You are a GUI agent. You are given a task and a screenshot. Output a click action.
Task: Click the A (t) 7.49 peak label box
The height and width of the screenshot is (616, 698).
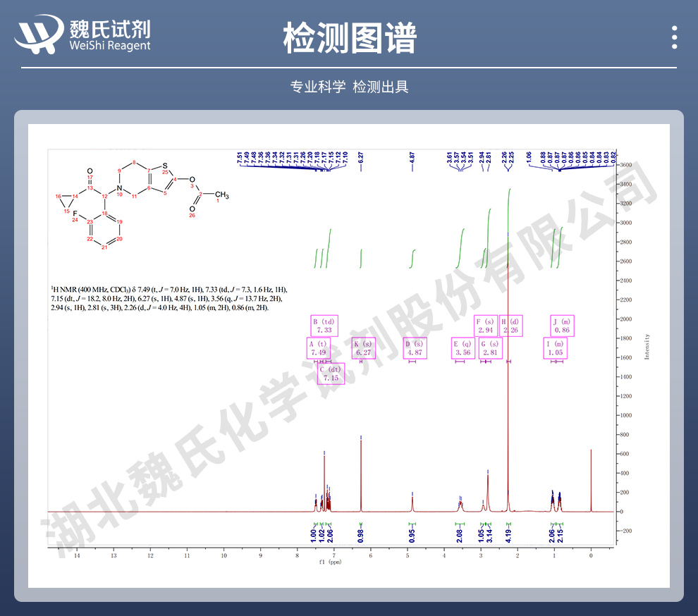pyautogui.click(x=319, y=348)
